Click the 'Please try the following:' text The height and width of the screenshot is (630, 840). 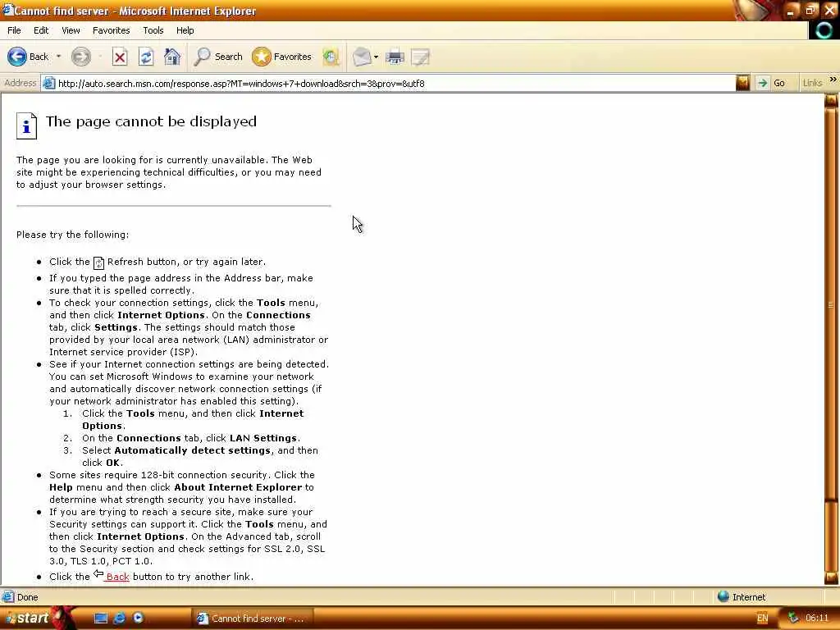pyautogui.click(x=72, y=235)
